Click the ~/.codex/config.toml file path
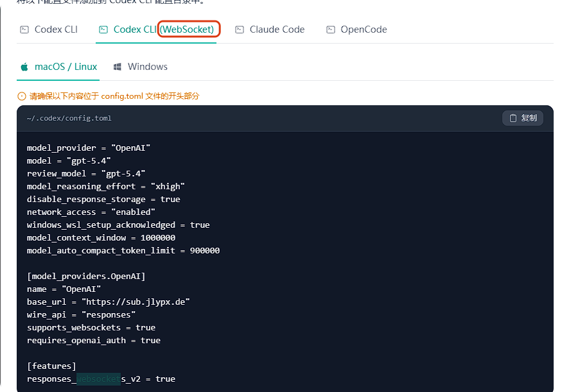The image size is (562, 392). coord(69,118)
